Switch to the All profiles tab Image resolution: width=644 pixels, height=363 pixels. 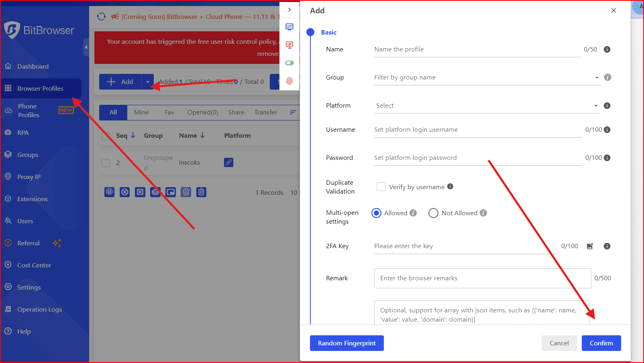point(113,112)
